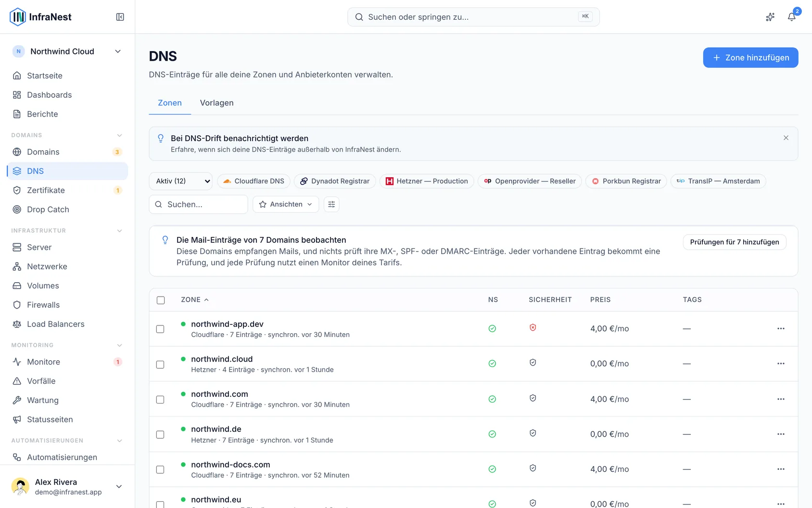Open Server in sidebar

67,247
